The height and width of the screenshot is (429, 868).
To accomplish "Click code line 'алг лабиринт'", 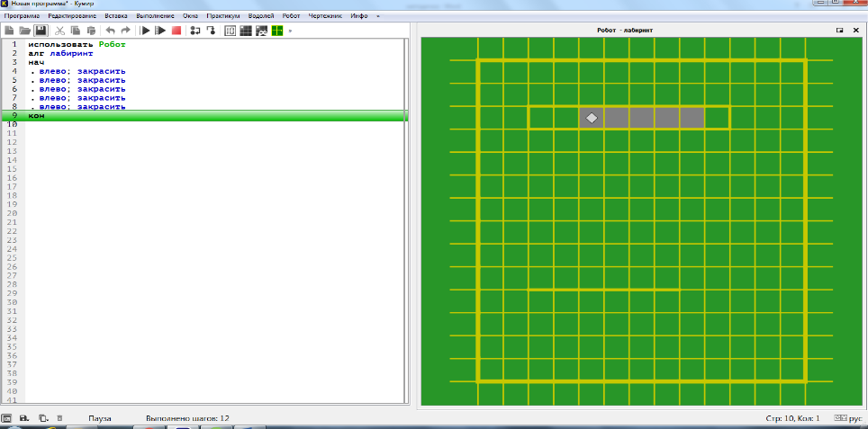I will point(60,53).
